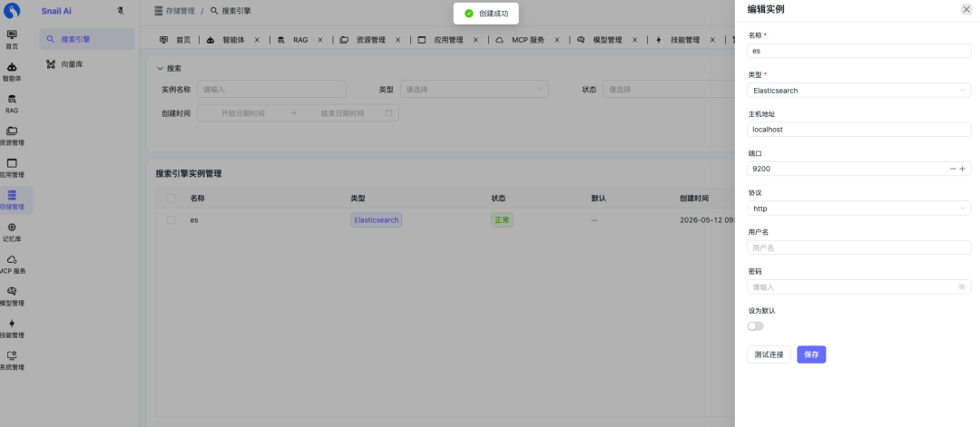Switch to the 应用管理 tab

[x=441, y=40]
